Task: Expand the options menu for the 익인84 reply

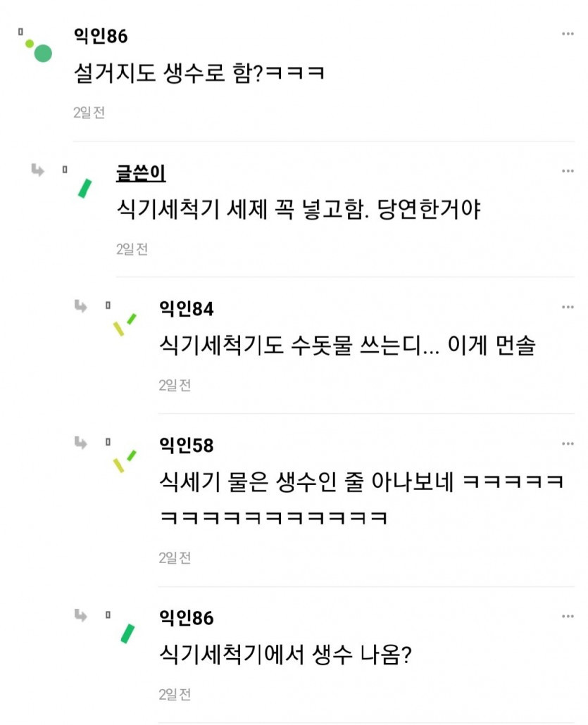Action: tap(568, 308)
